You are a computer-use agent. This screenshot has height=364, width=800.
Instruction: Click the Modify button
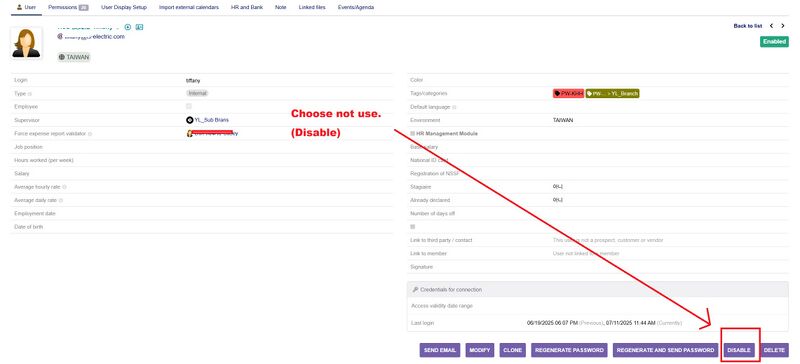click(480, 350)
